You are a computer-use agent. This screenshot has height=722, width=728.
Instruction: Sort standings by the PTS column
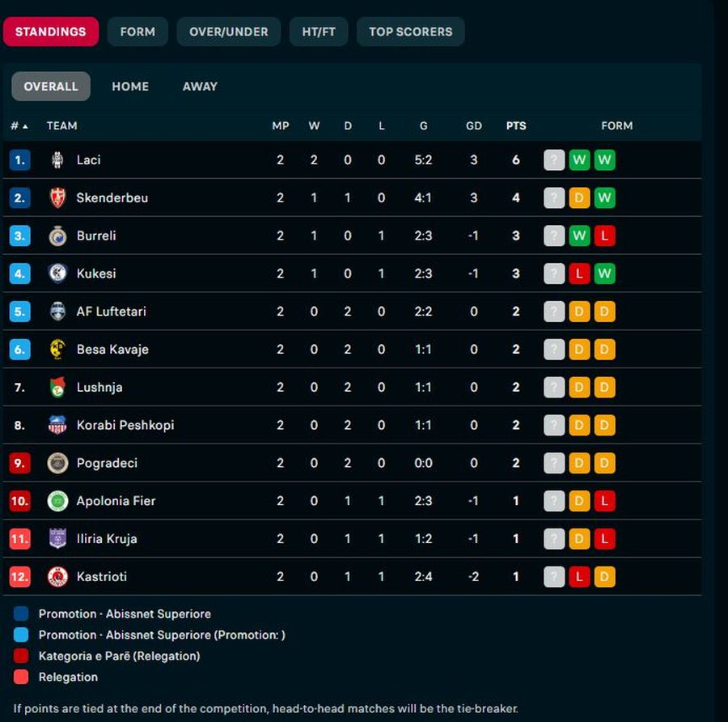tap(516, 126)
